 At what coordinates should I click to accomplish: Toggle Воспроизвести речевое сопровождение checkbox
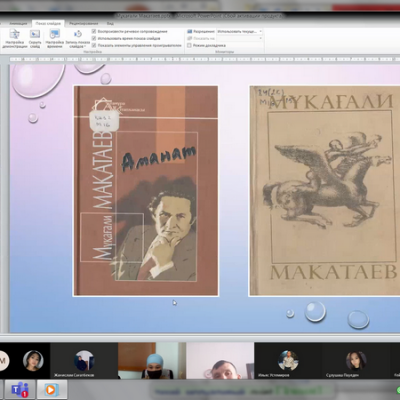(x=94, y=31)
